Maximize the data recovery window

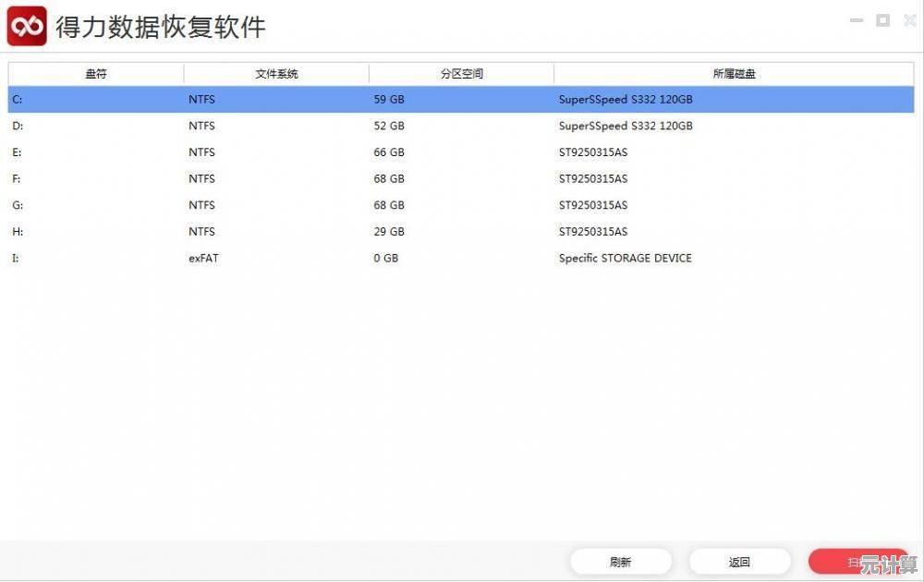coord(883,20)
